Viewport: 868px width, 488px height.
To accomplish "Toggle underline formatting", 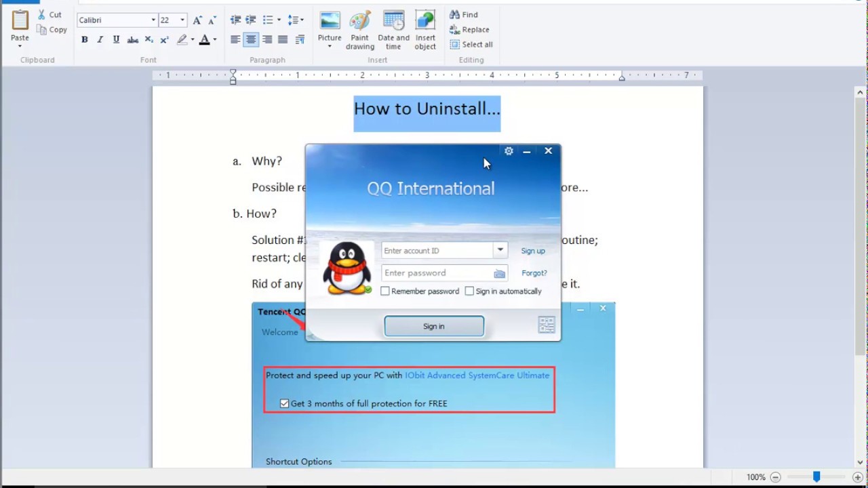I will tap(116, 40).
